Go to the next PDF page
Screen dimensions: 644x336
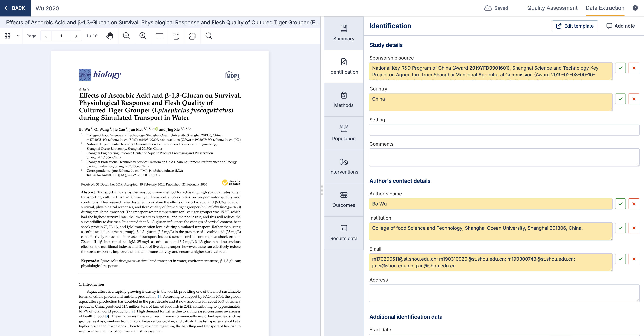pos(76,36)
